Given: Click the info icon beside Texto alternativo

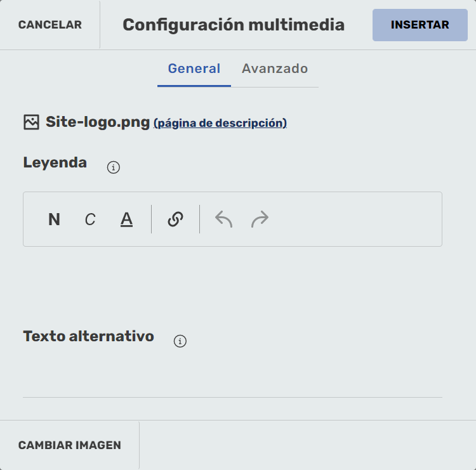Looking at the screenshot, I should click(x=180, y=341).
